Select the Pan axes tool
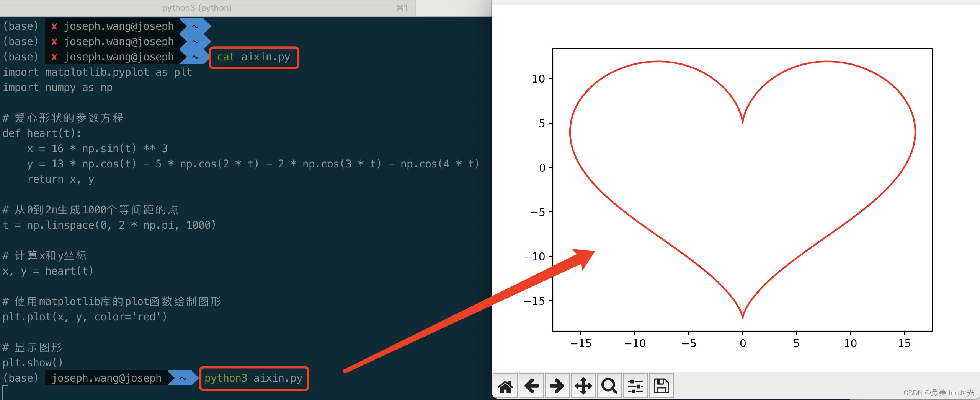 pos(583,386)
